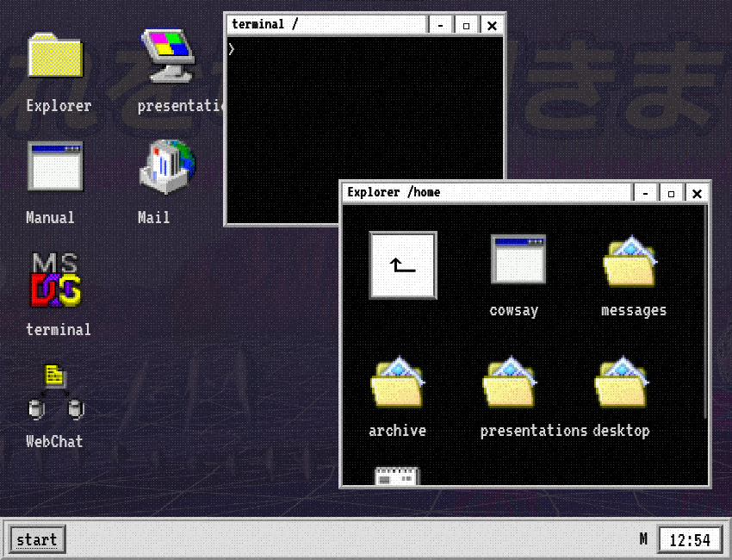Open the Mail desktop icon
732x560 pixels.
167,166
